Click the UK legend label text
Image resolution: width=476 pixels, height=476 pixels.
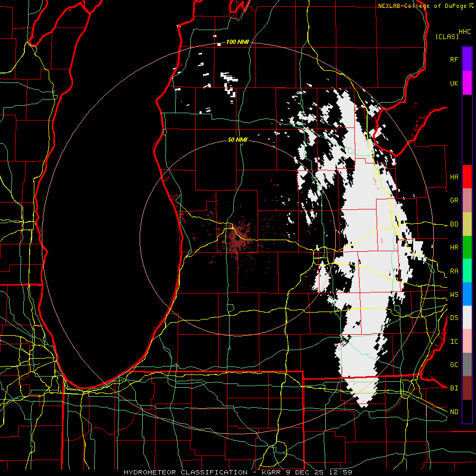click(x=454, y=83)
